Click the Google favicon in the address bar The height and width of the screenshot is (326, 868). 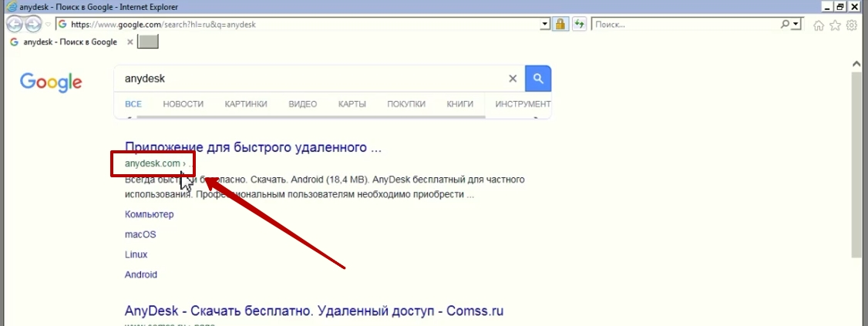point(62,25)
